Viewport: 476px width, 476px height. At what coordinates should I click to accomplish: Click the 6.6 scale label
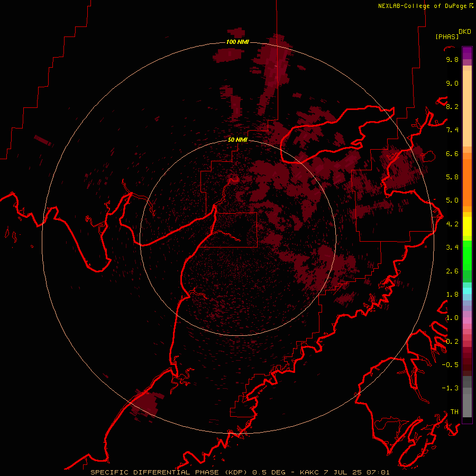click(452, 153)
